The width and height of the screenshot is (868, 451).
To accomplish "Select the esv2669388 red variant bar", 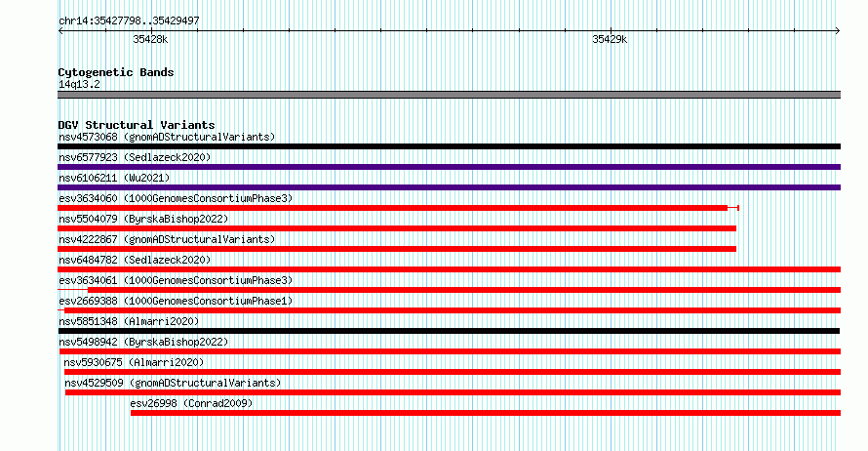I will [x=453, y=310].
